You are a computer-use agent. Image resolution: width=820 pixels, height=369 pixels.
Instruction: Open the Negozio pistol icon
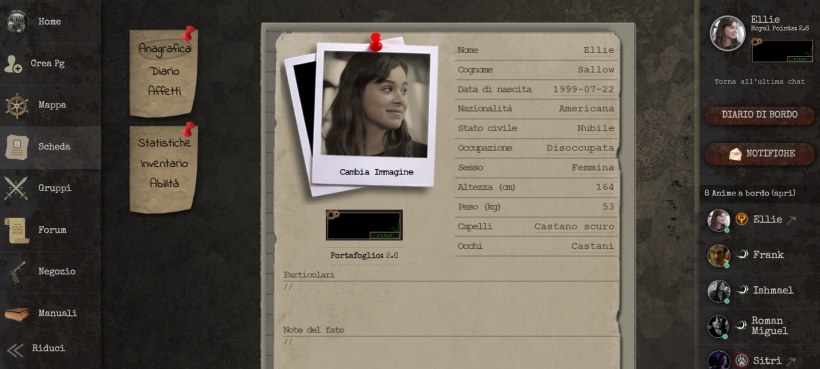pos(17,272)
